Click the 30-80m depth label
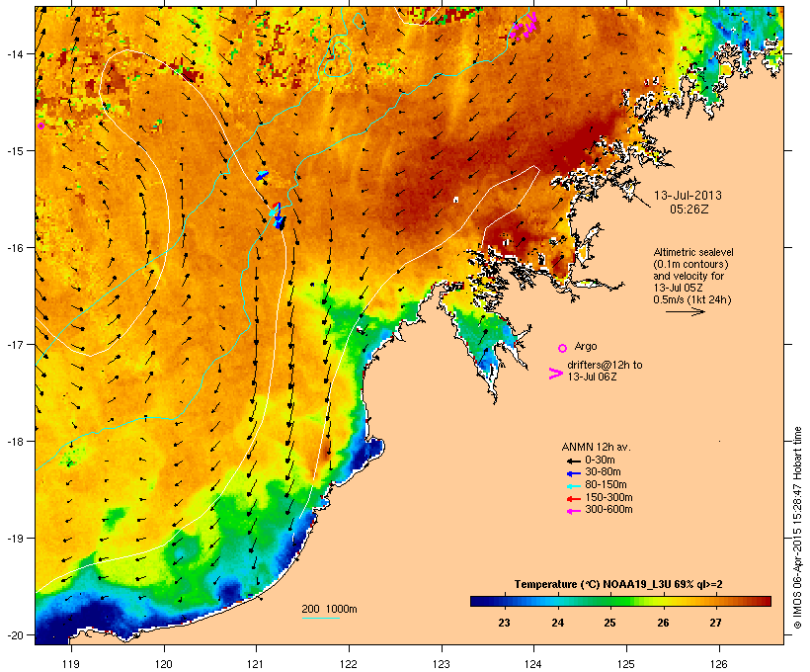The height and width of the screenshot is (672, 810). tap(603, 472)
